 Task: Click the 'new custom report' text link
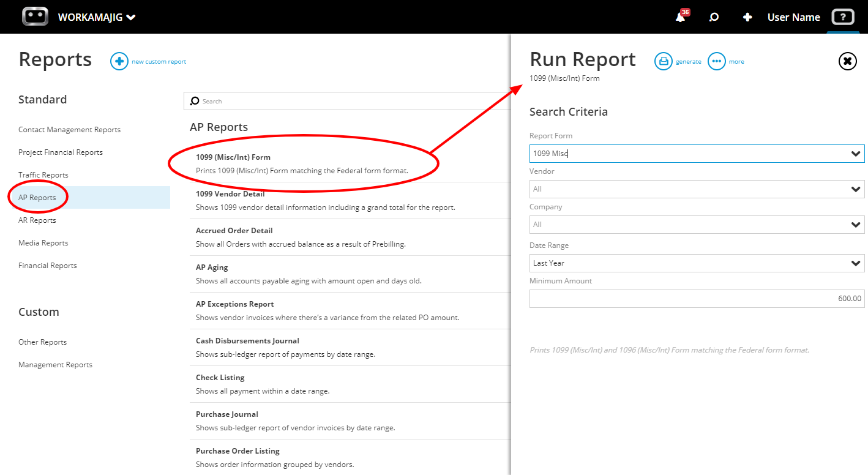click(x=159, y=62)
